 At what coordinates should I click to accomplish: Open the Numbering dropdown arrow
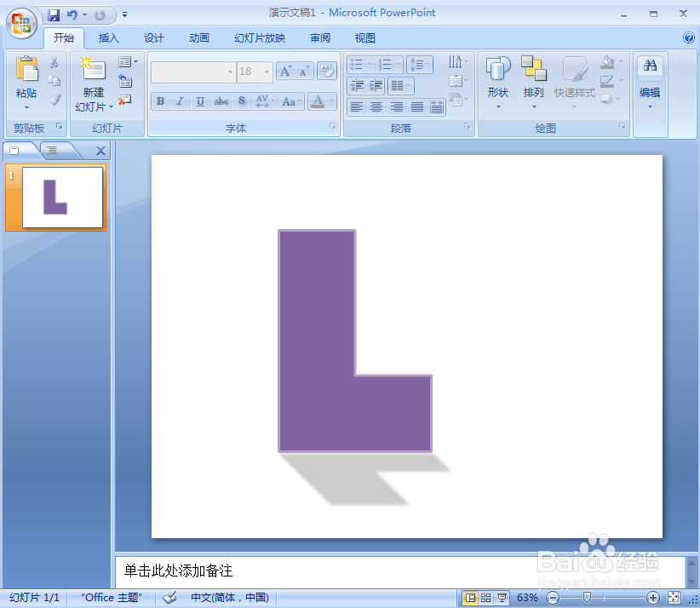(398, 65)
